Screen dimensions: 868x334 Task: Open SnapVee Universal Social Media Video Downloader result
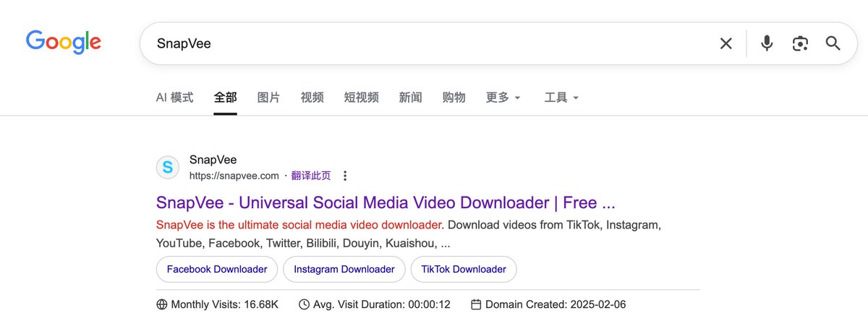(x=386, y=202)
